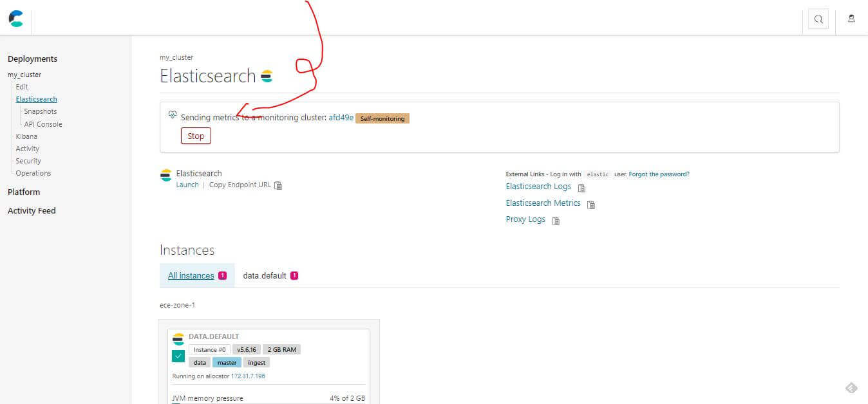Image resolution: width=868 pixels, height=404 pixels.
Task: Copy the Elasticsearch Logs link via its clipboard icon
Action: coord(581,188)
